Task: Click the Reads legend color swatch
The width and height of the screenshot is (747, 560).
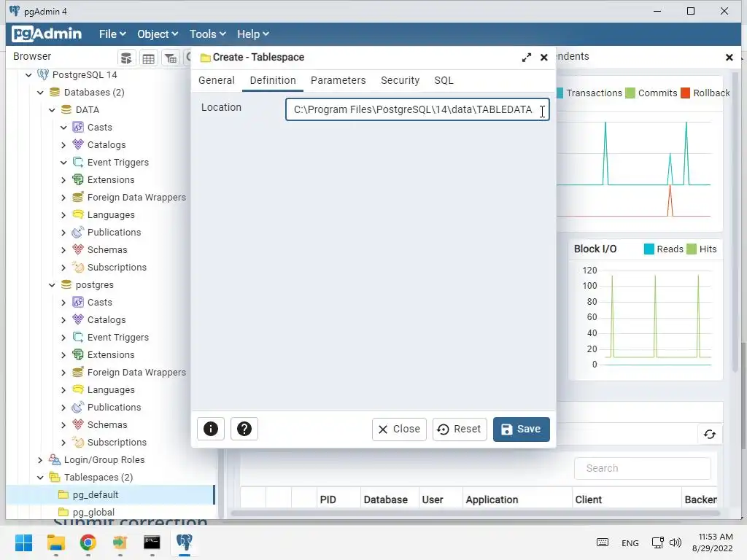Action: [649, 249]
